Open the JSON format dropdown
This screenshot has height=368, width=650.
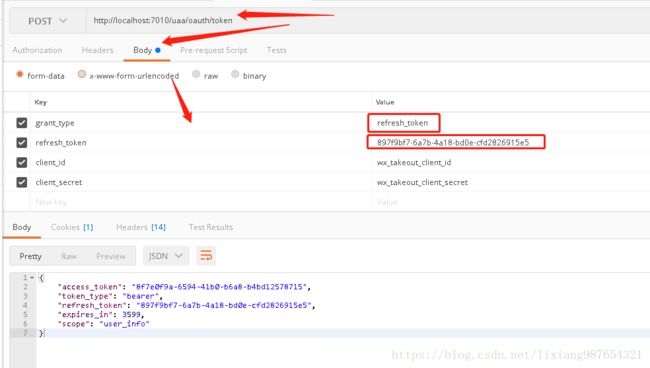coord(165,256)
